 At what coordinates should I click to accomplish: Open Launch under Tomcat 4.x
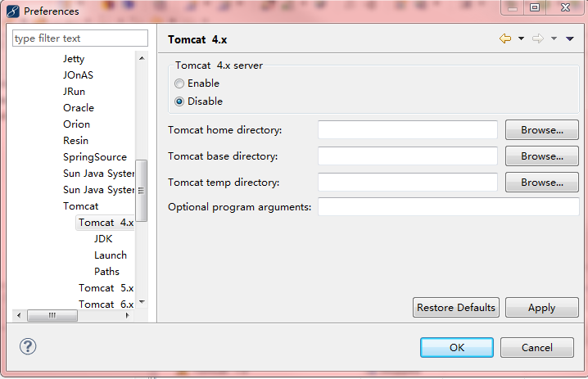111,255
